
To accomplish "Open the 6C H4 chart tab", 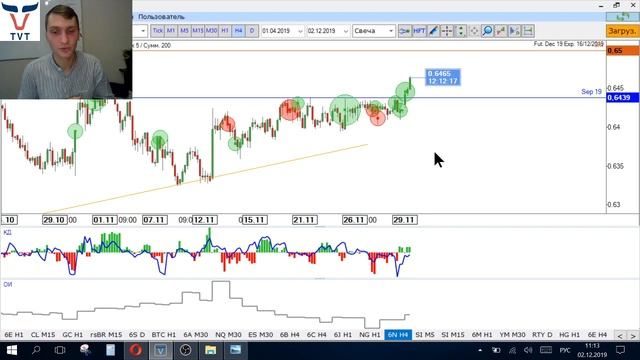I will tap(316, 335).
